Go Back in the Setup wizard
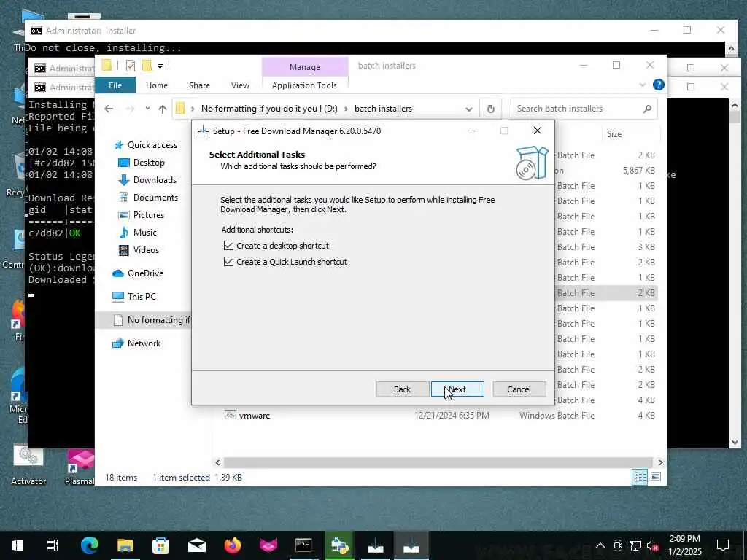This screenshot has height=560, width=747. coord(402,389)
